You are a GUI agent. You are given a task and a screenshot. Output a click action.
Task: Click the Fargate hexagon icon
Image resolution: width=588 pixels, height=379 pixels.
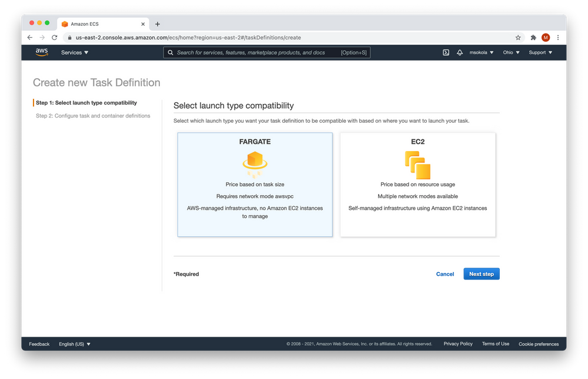[255, 161]
